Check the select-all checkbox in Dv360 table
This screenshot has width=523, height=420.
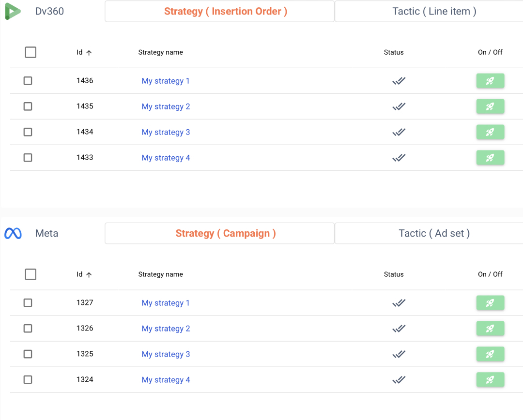pyautogui.click(x=31, y=52)
